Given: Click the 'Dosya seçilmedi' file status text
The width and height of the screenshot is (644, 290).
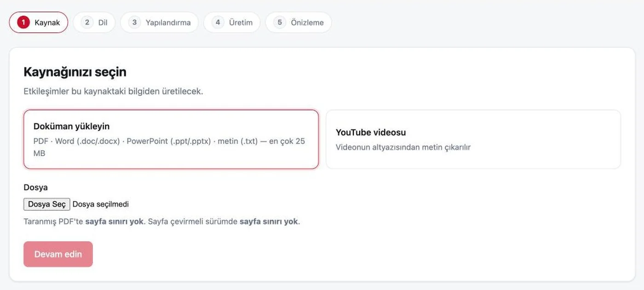Looking at the screenshot, I should 101,204.
